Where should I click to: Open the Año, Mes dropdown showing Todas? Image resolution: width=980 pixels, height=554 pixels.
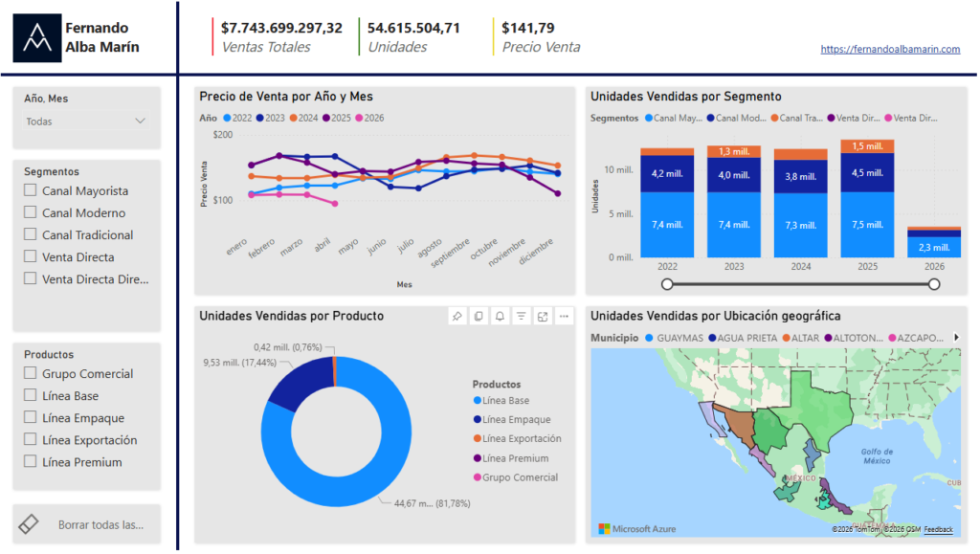point(86,121)
